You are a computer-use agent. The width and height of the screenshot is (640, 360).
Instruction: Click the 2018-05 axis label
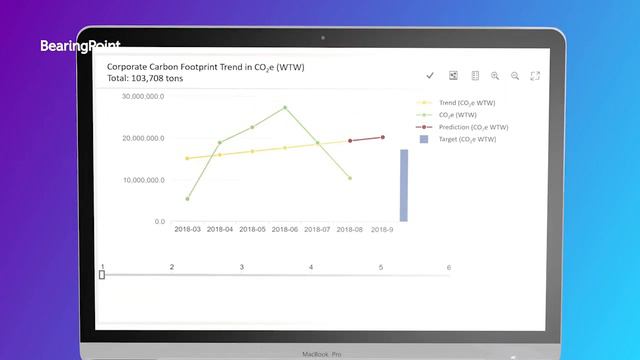[x=252, y=229]
